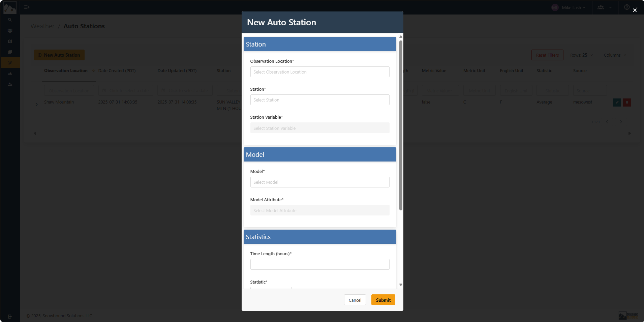This screenshot has height=322, width=644.
Task: Toggle the sidebar expand menu icon
Action: tap(27, 7)
